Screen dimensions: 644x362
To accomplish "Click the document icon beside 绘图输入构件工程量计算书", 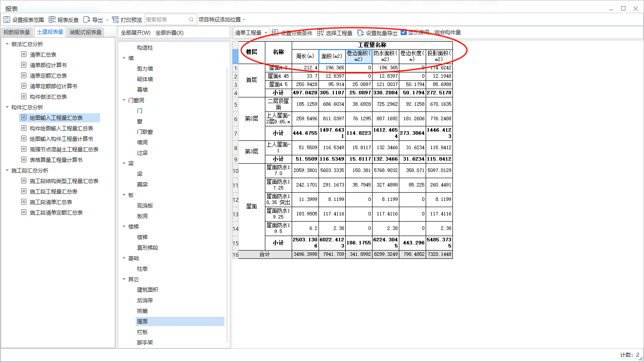I will pyautogui.click(x=24, y=139).
